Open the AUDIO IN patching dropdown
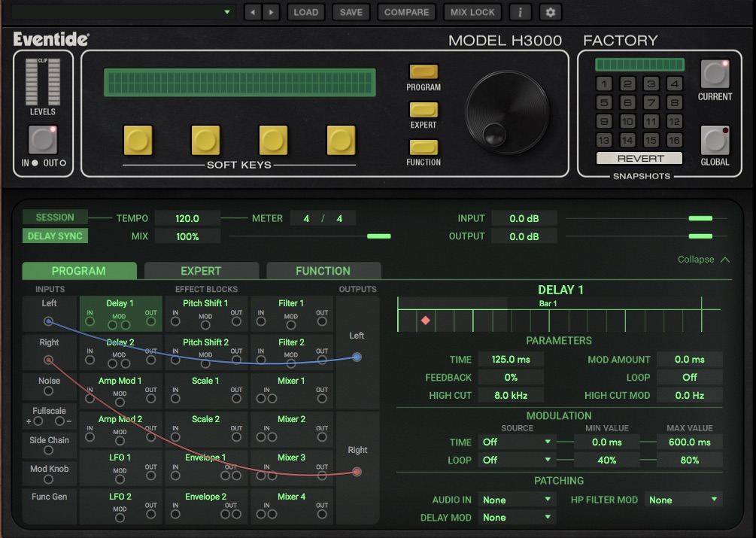 pos(516,500)
